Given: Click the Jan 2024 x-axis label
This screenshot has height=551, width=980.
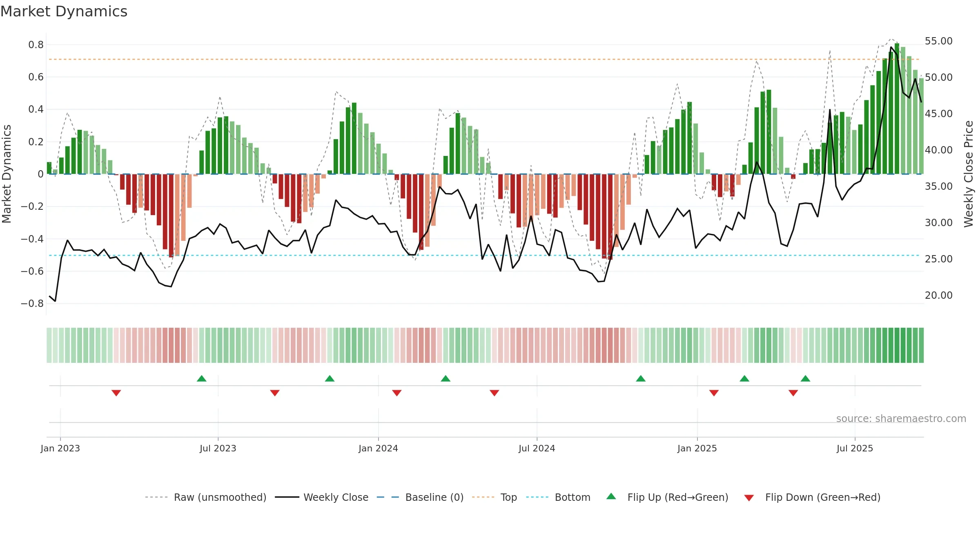Looking at the screenshot, I should [x=379, y=448].
